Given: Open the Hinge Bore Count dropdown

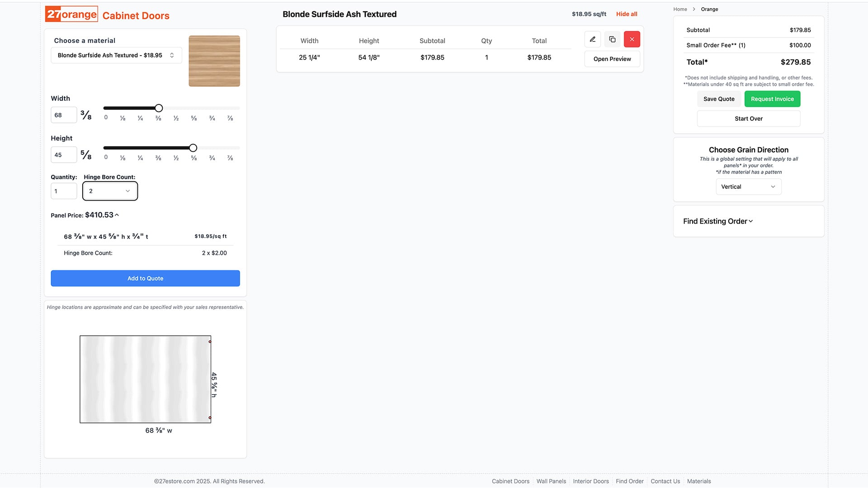Looking at the screenshot, I should click(110, 191).
